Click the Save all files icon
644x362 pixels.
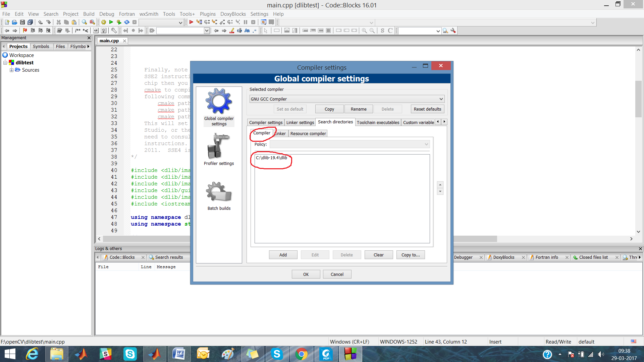[30, 22]
